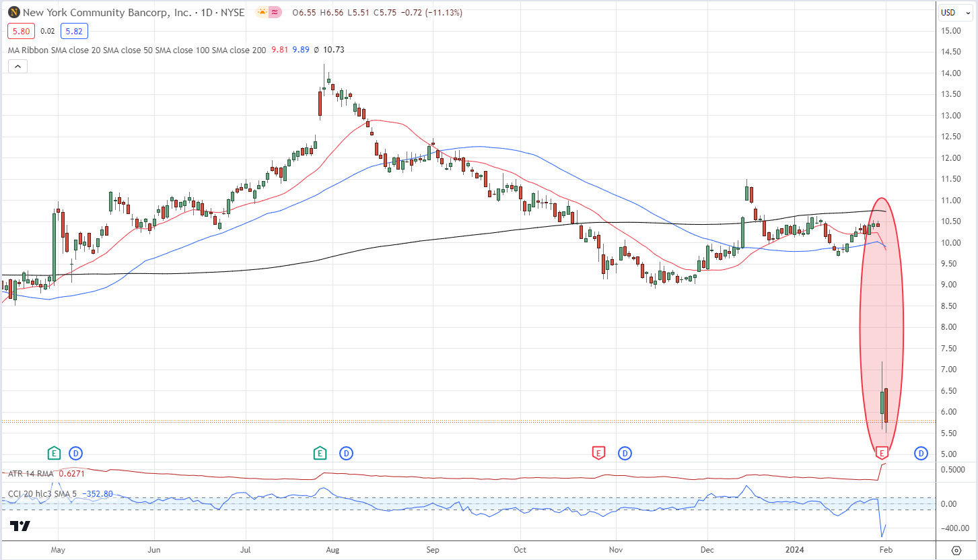Click the pink approximate-sign data status icon

(x=276, y=12)
